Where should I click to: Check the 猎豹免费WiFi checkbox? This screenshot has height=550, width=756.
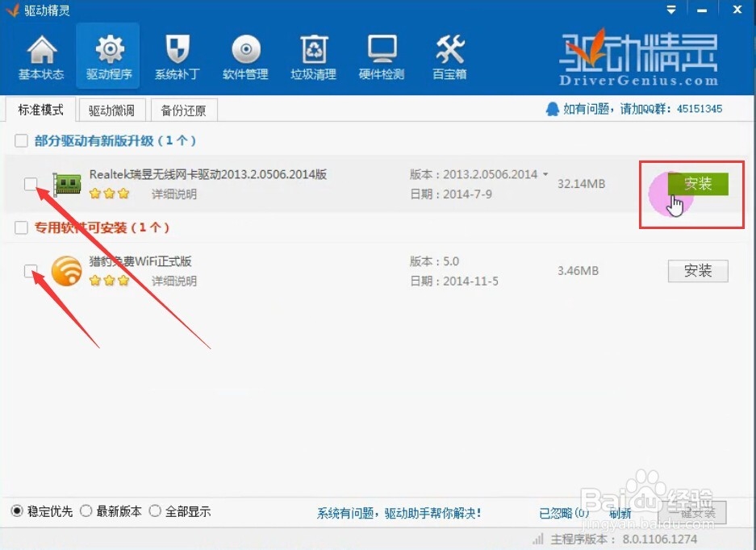point(31,270)
